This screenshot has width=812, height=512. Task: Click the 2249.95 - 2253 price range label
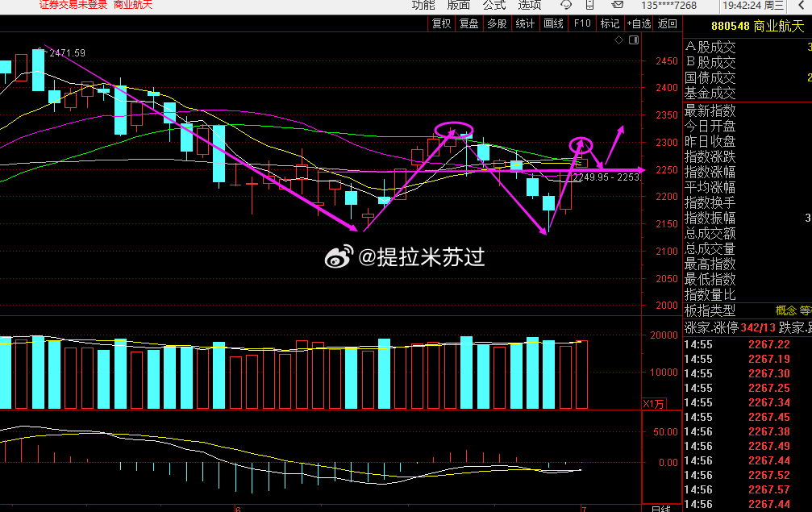pos(606,177)
